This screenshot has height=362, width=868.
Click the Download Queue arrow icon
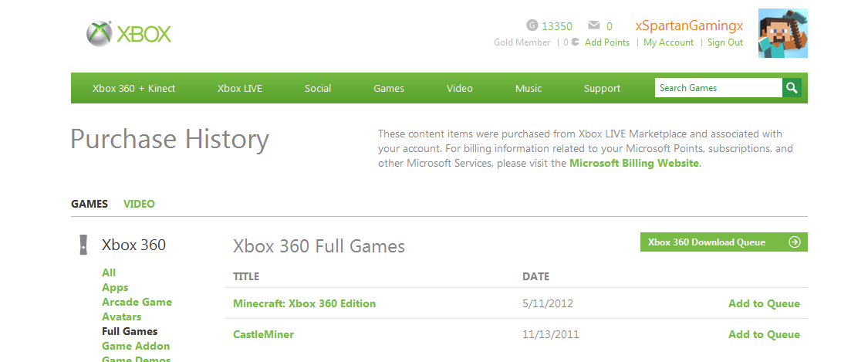tap(795, 242)
